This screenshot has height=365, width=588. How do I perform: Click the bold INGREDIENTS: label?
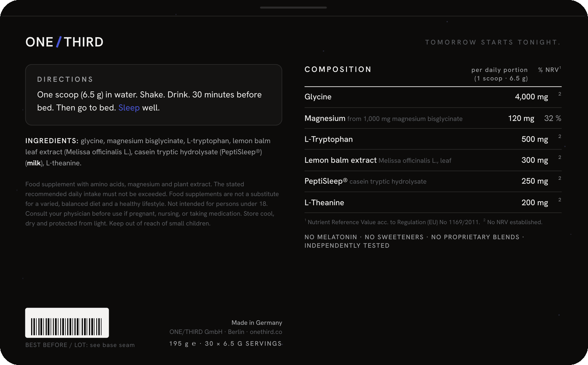coord(52,141)
